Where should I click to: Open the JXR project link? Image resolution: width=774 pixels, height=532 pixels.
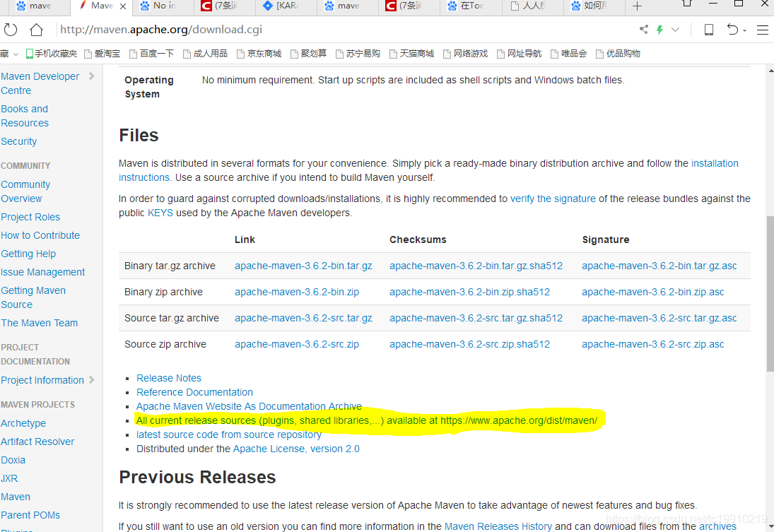(9, 479)
